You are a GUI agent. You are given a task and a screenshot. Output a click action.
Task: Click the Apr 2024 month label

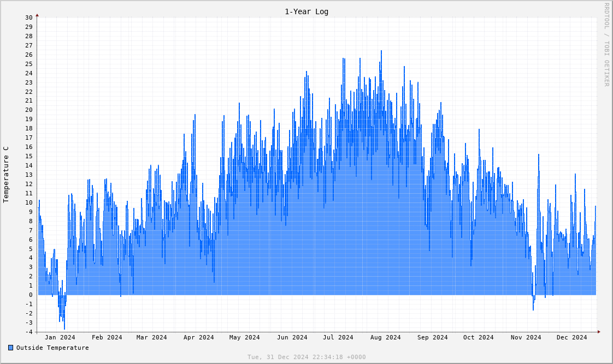click(x=199, y=337)
